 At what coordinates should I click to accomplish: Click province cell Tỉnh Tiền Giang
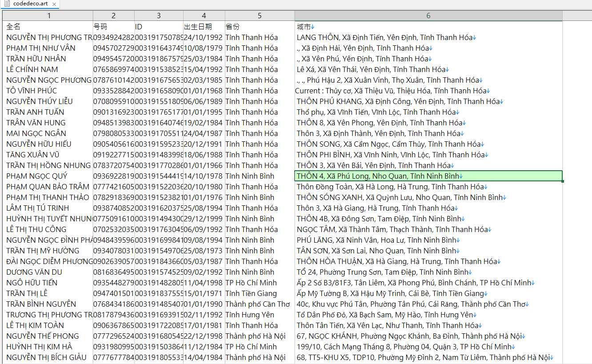click(251, 293)
